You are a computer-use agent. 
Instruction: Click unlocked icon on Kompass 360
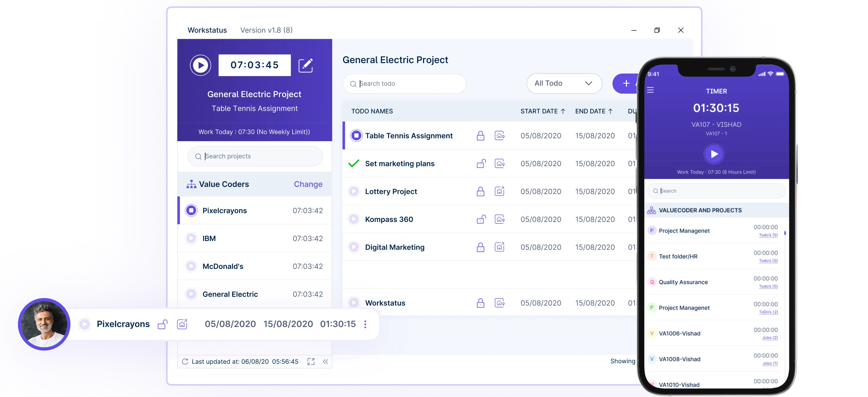(x=481, y=219)
